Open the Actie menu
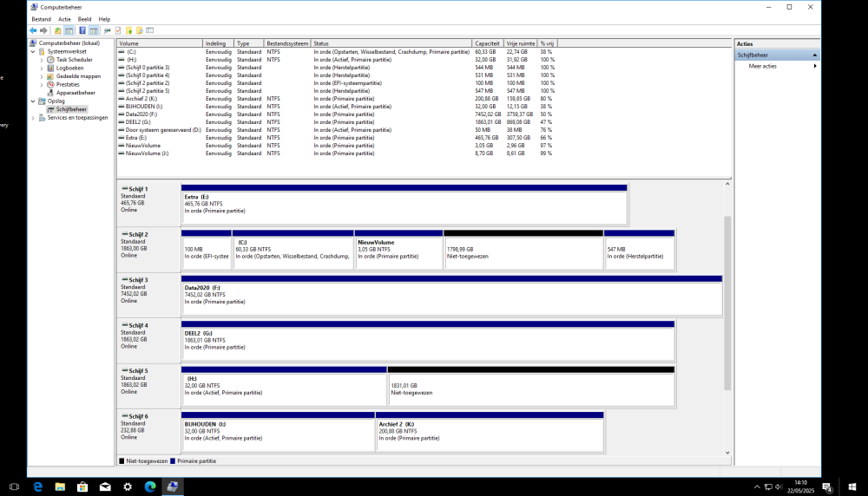The width and height of the screenshot is (868, 496). click(64, 18)
